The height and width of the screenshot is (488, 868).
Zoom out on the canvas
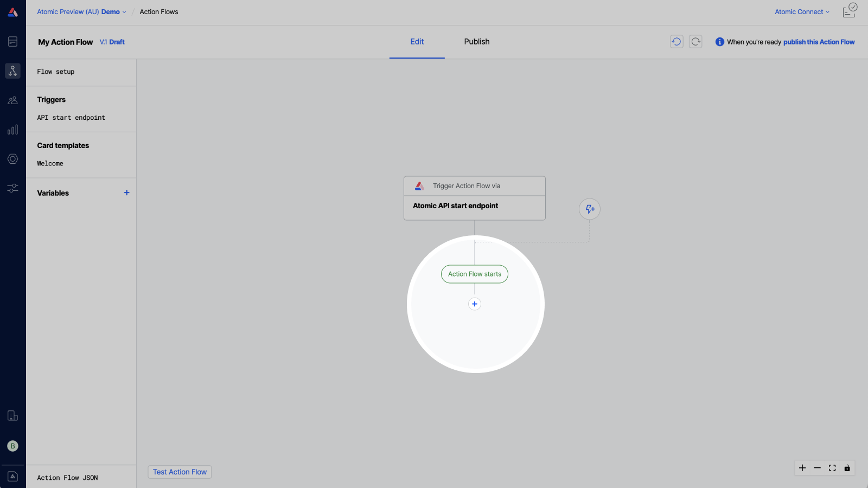point(817,468)
